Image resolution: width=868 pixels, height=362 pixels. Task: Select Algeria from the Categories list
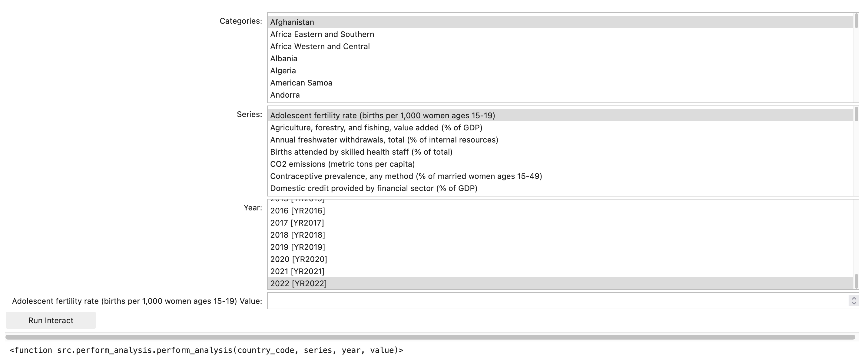point(283,71)
